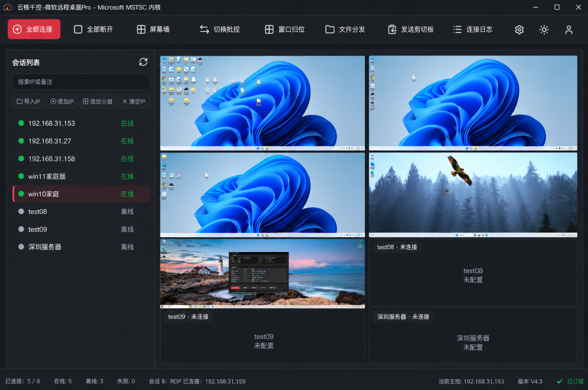Screen dimensions: 588x390
Task: Open the remote desktop thumbnail crowded with icons
Action: tap(262, 103)
